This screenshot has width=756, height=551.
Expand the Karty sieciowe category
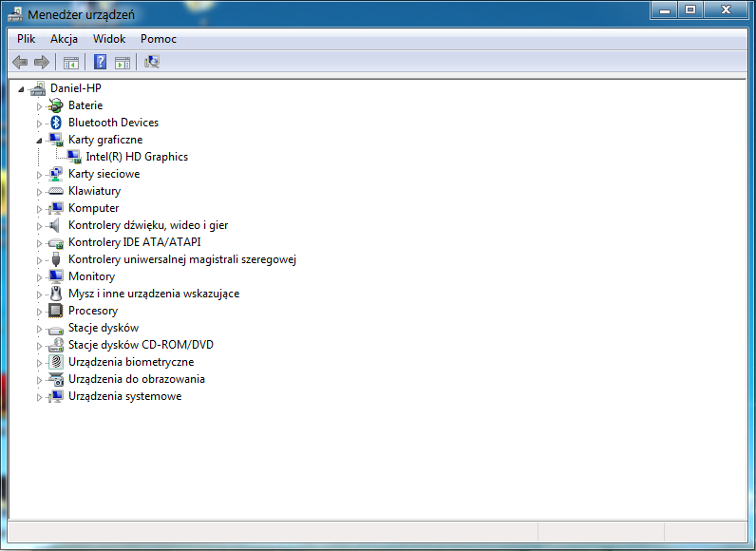(39, 175)
